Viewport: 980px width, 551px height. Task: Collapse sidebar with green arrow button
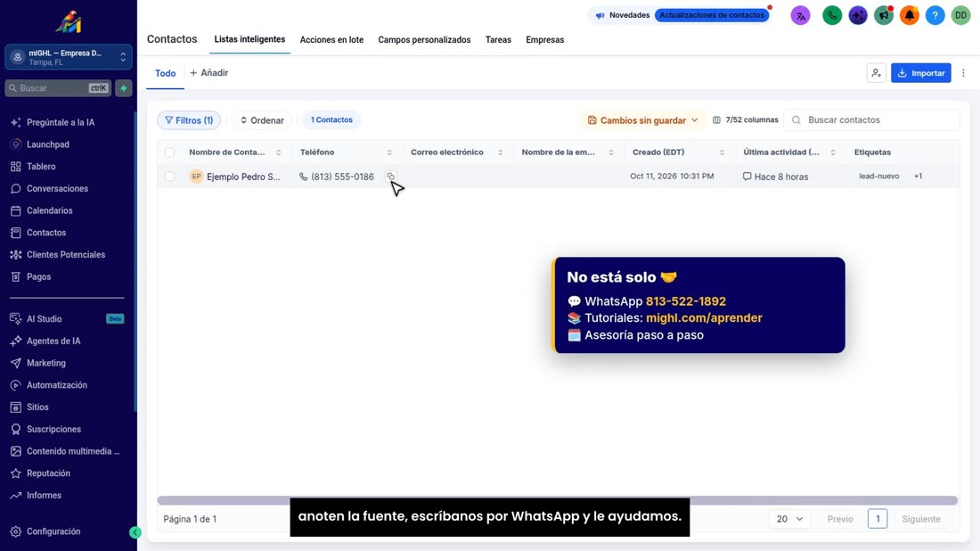(135, 532)
